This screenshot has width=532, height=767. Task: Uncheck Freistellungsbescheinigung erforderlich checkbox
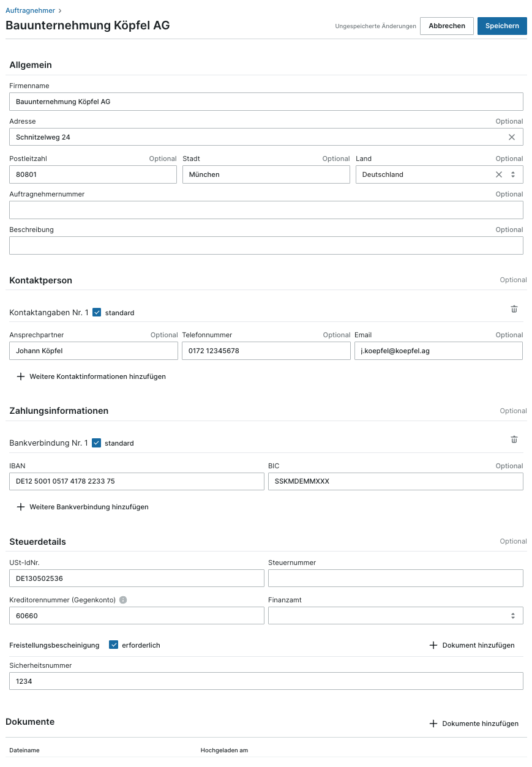tap(113, 645)
